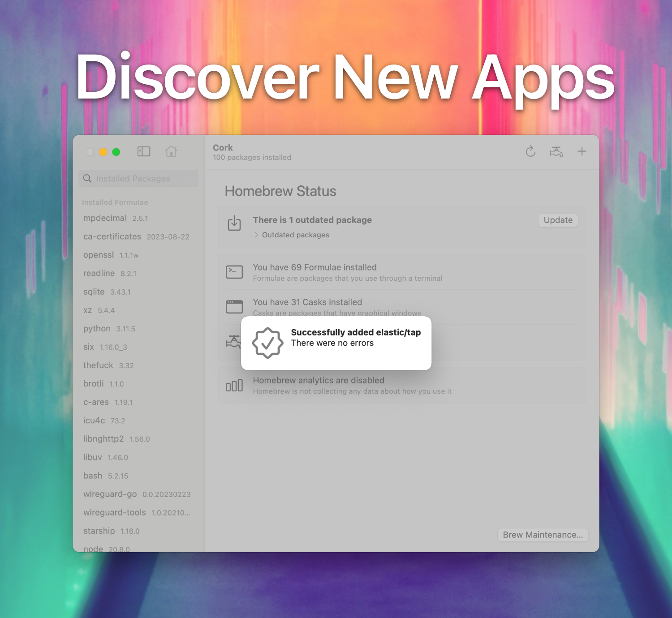
Task: Click 'You have 69 Formulae installed' row
Action: 402,272
